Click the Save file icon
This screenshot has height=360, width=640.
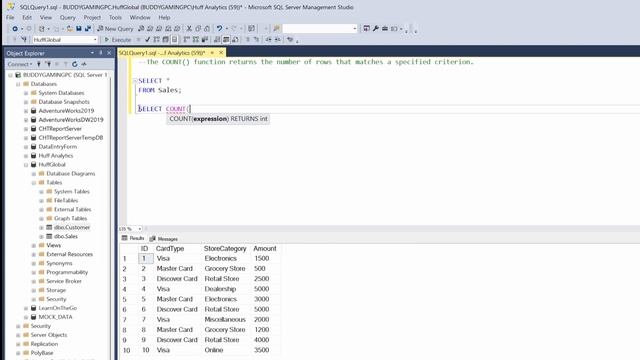click(79, 29)
